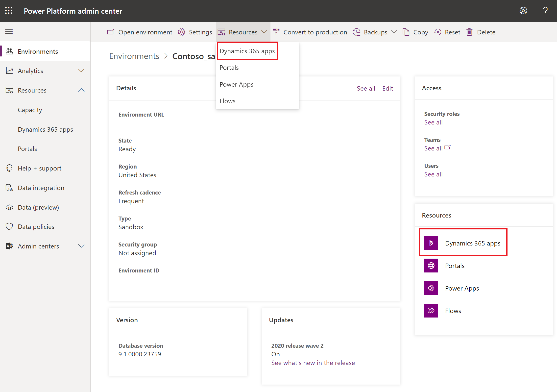Screen dimensions: 557x392
Task: Click the Convert to production icon
Action: (x=277, y=32)
